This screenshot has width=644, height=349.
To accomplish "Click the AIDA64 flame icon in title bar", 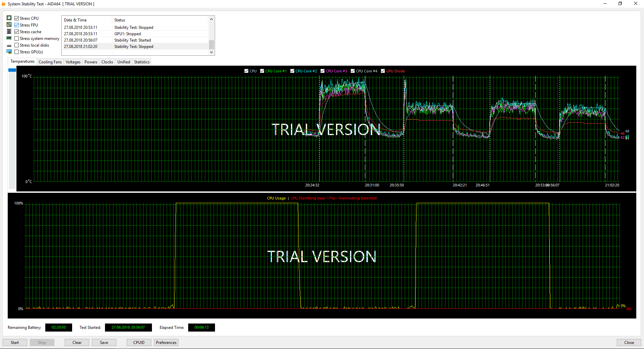I will [x=4, y=4].
